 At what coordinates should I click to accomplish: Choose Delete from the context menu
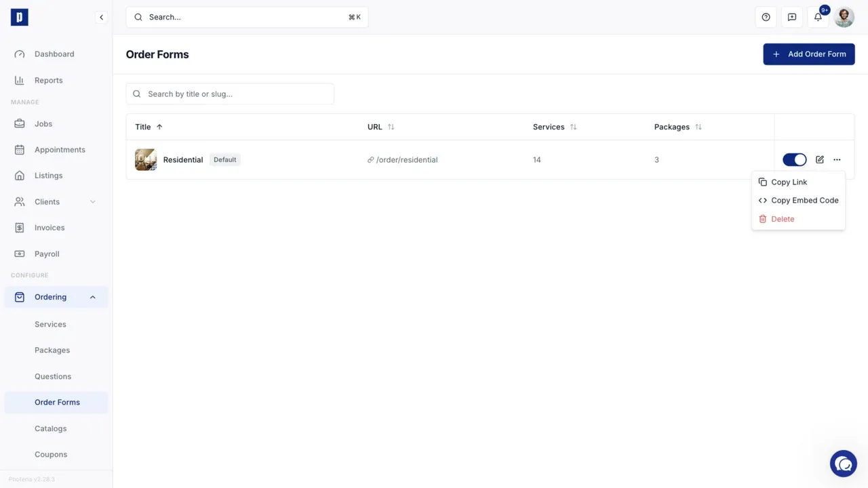[798, 219]
